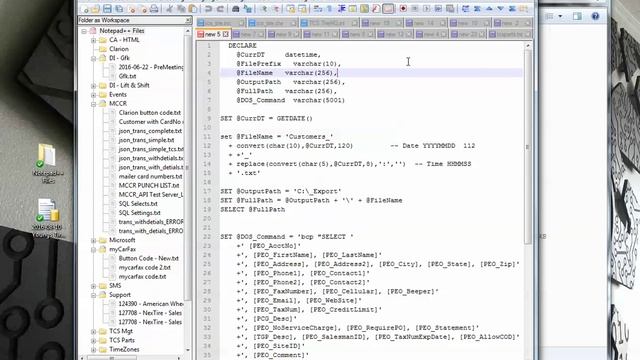Click the Replace toolbar icon
640x360 pixels.
coord(247,9)
